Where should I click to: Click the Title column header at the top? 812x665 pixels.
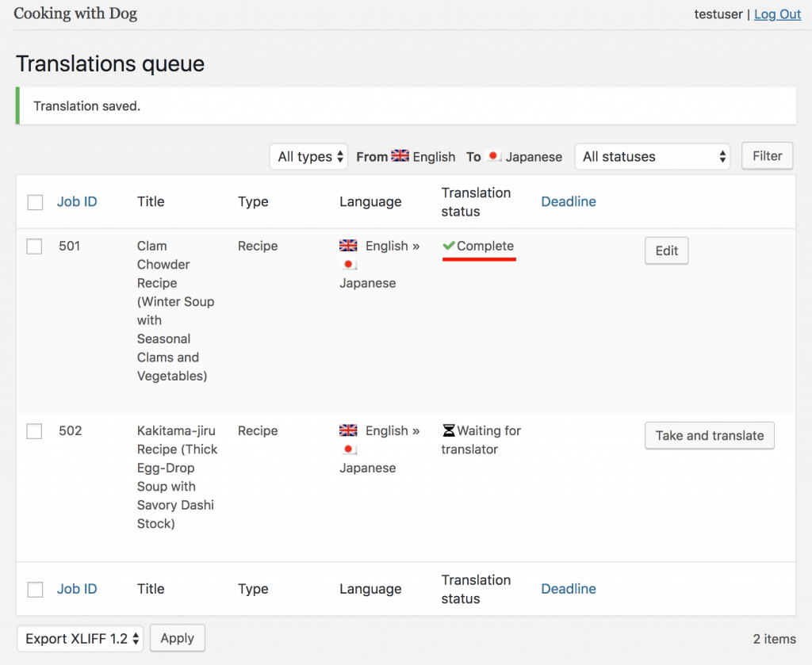coord(151,201)
